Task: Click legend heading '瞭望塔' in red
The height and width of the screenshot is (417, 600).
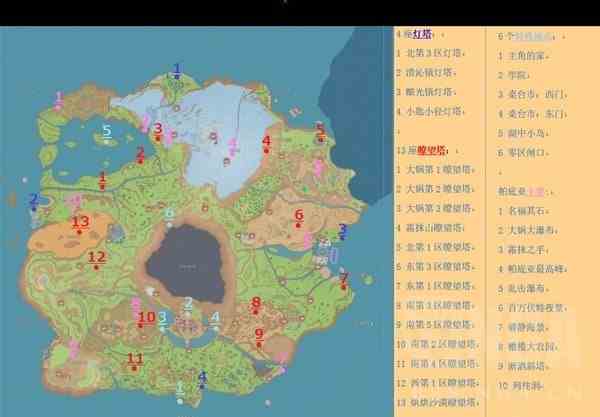Action: [x=432, y=150]
